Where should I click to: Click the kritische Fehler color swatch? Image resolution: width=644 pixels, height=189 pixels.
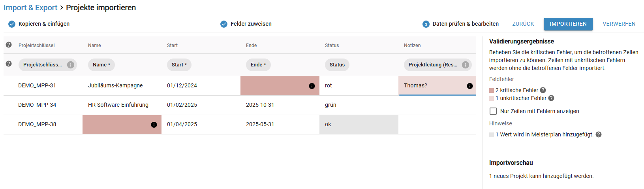[x=492, y=91]
